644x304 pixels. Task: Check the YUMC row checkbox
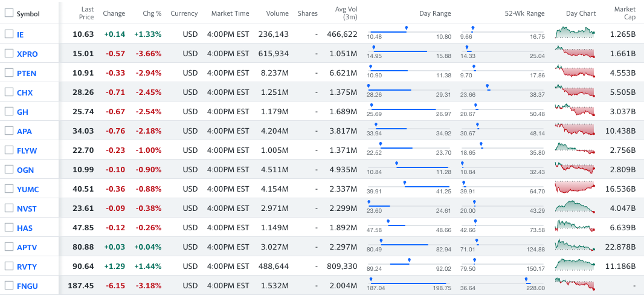point(9,189)
